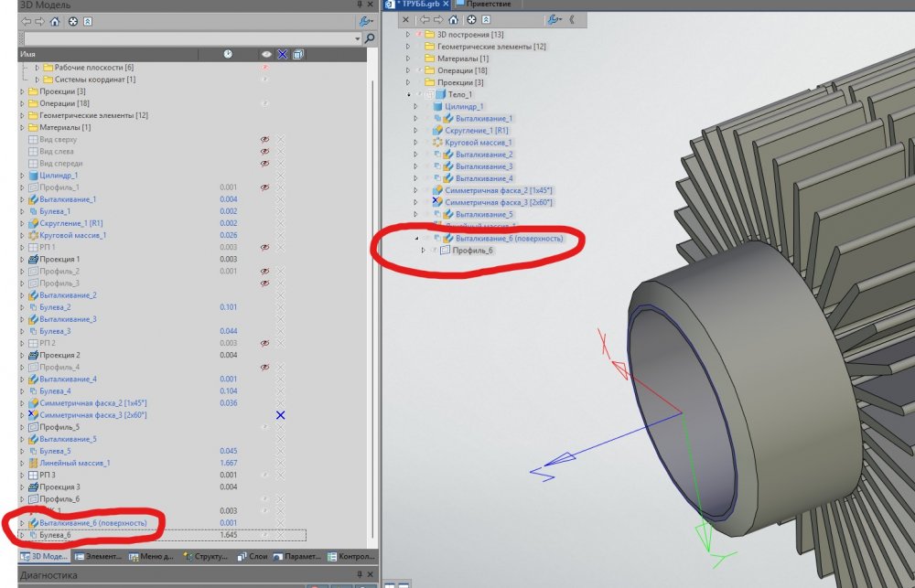Select Булева_2 in left tree

pyautogui.click(x=55, y=307)
